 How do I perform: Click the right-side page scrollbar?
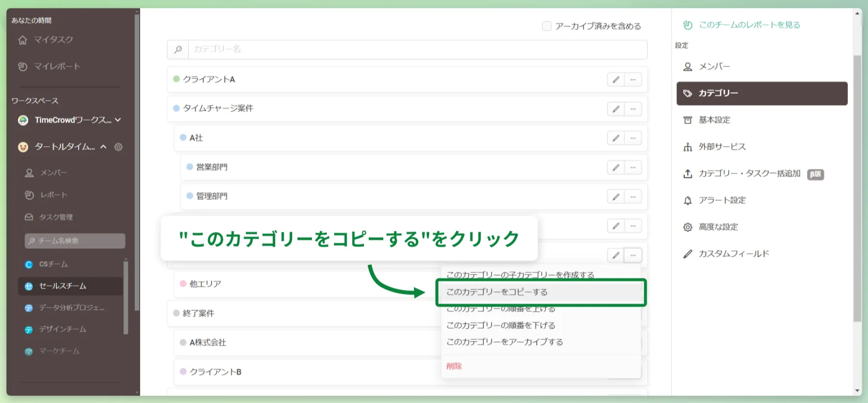858,188
